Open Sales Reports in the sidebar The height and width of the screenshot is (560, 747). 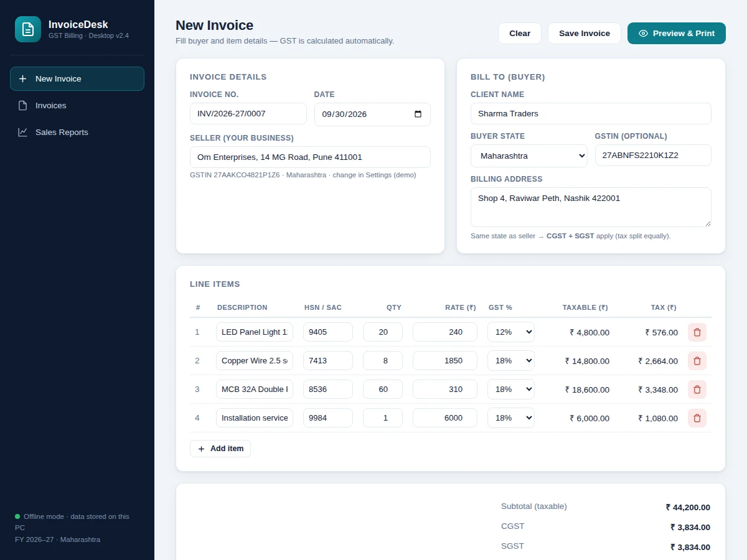point(77,133)
